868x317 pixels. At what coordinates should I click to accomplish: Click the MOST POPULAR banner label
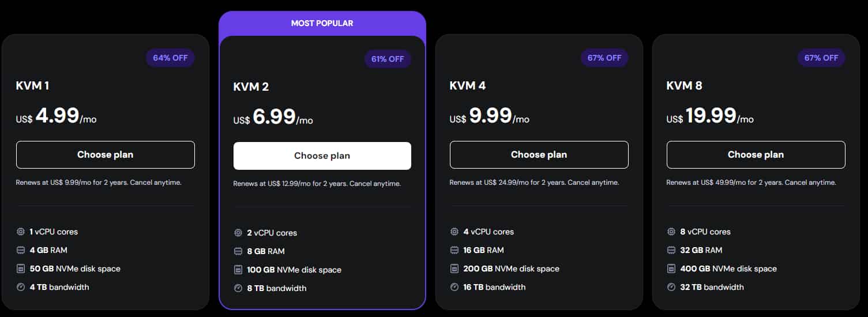(x=322, y=24)
